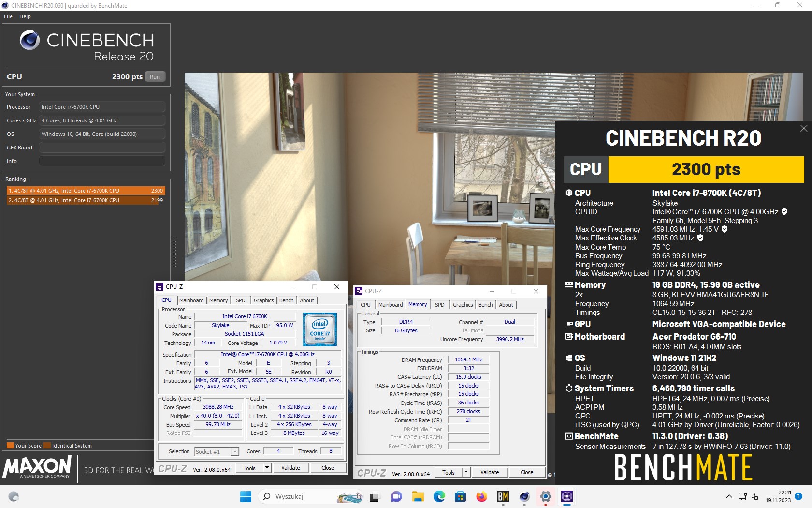Screen dimensions: 812x508
Task: Click the Close button in the front CPU-Z window
Action: (x=328, y=468)
